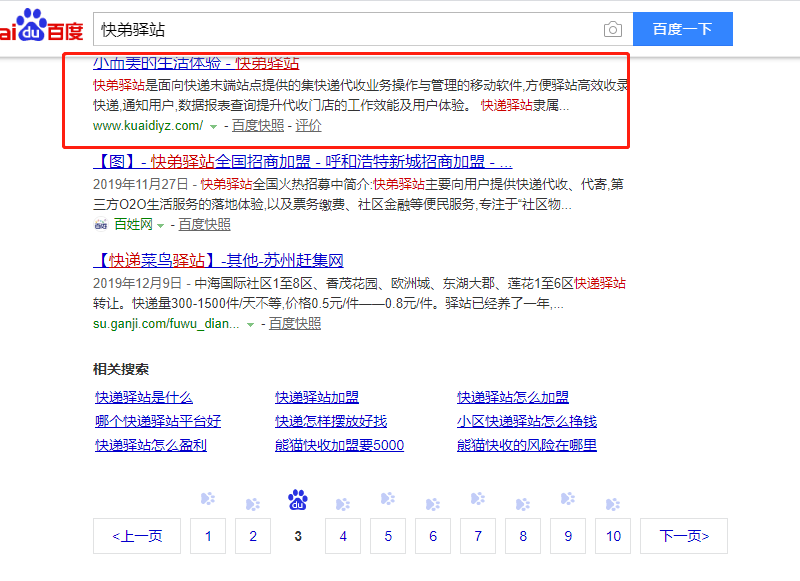Open 百度快照 for the 百姓网 result
This screenshot has height=581, width=800.
tap(204, 224)
